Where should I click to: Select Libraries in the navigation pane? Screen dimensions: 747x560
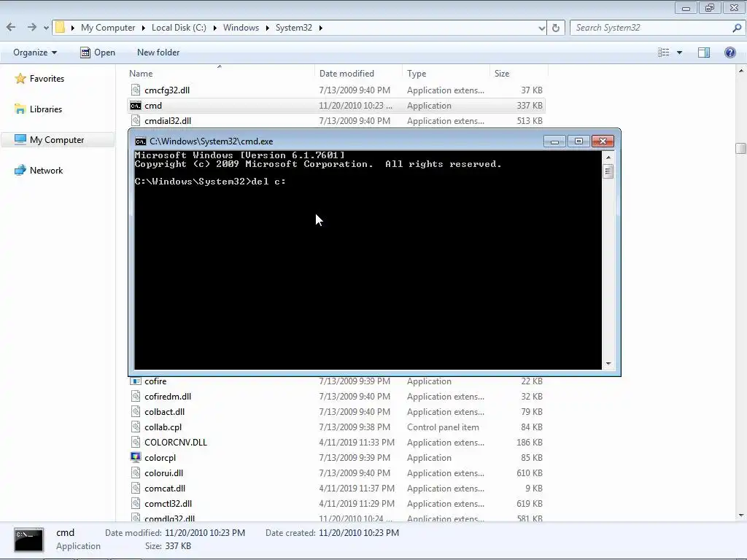coord(46,109)
